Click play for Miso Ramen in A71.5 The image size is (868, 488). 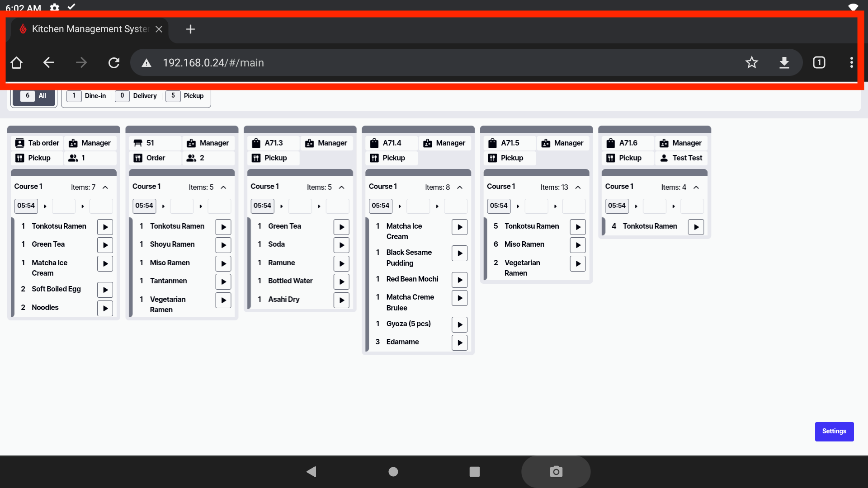[578, 245]
